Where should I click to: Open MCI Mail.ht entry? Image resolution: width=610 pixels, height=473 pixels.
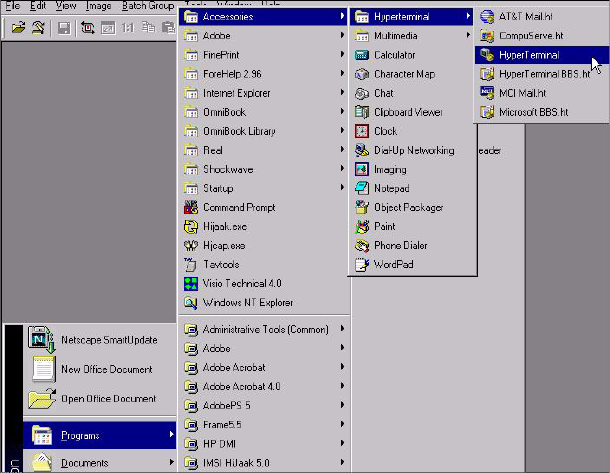click(541, 93)
